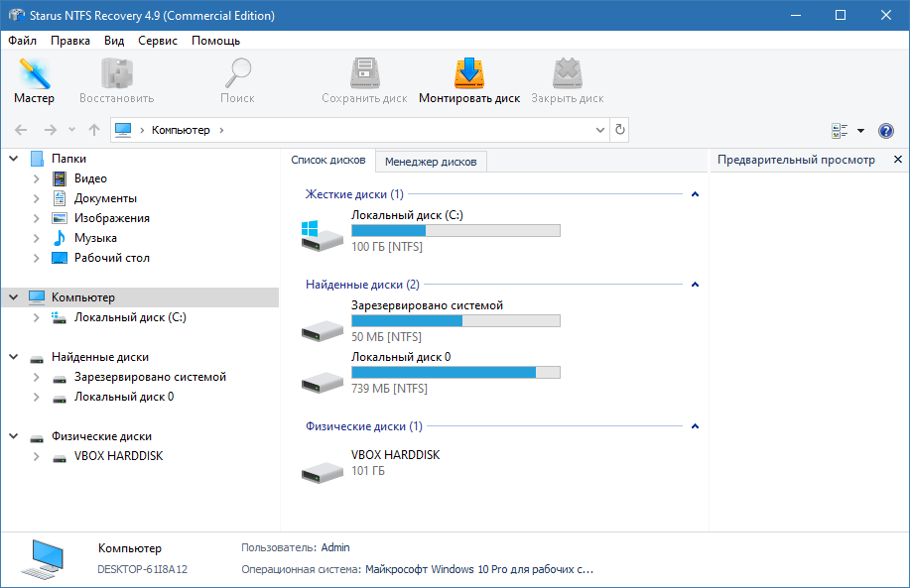Select VBOX HARDDISK in tree
The height and width of the screenshot is (588, 910).
pos(118,456)
